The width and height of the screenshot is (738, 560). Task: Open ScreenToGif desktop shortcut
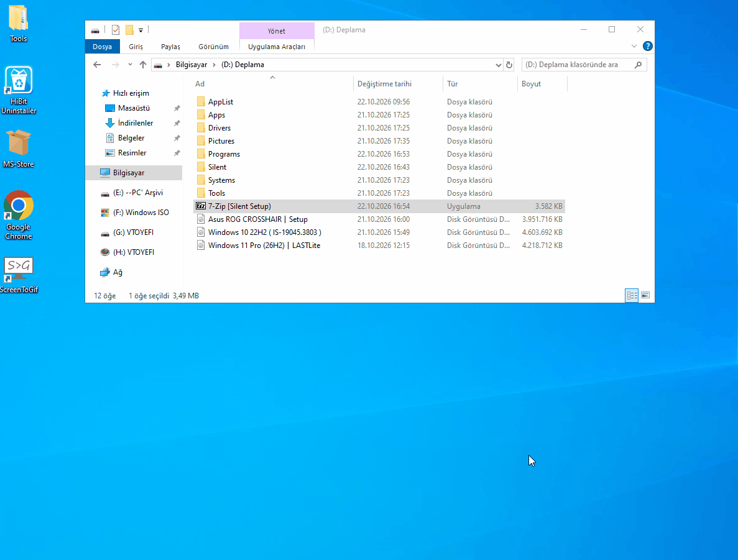(x=19, y=275)
